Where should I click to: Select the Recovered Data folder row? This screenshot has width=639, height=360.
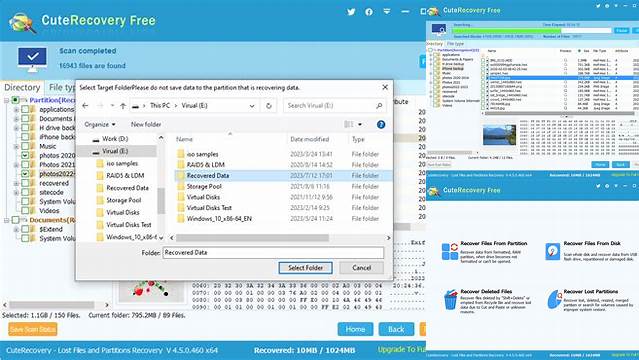[284, 176]
